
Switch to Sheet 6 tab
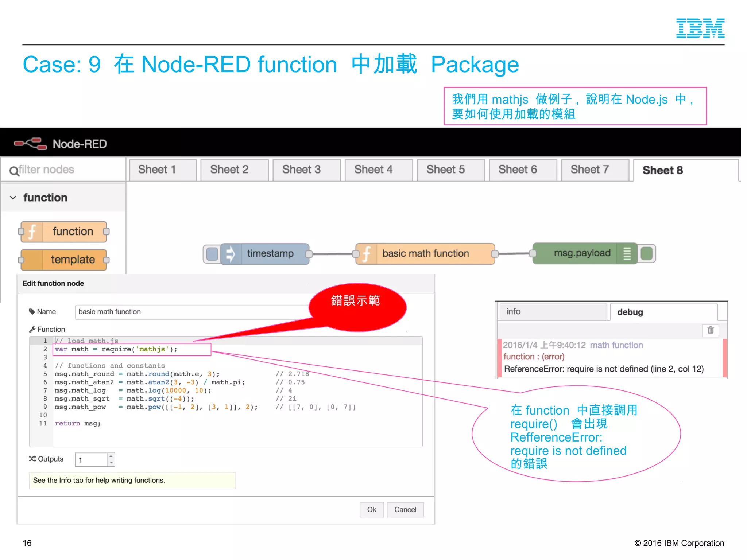click(x=523, y=170)
